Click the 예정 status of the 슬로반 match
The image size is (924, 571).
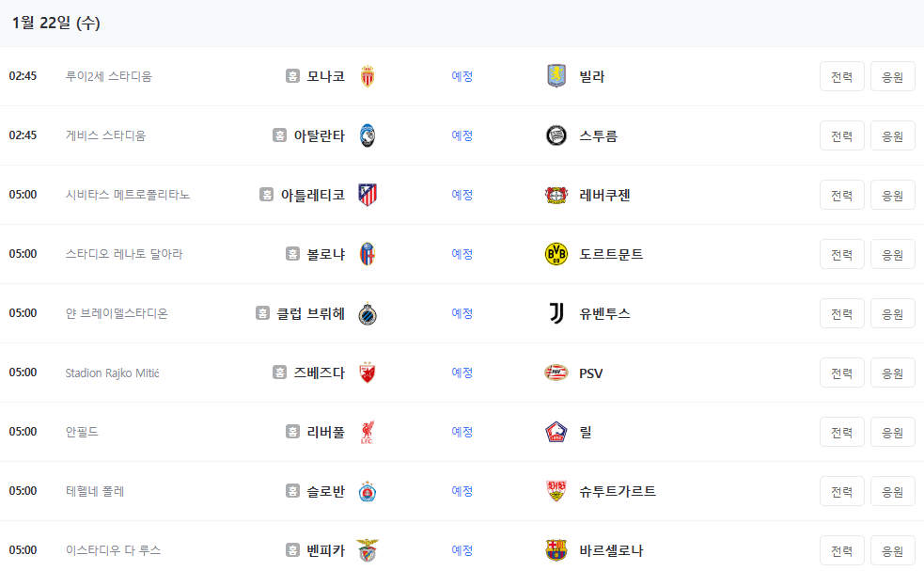462,491
